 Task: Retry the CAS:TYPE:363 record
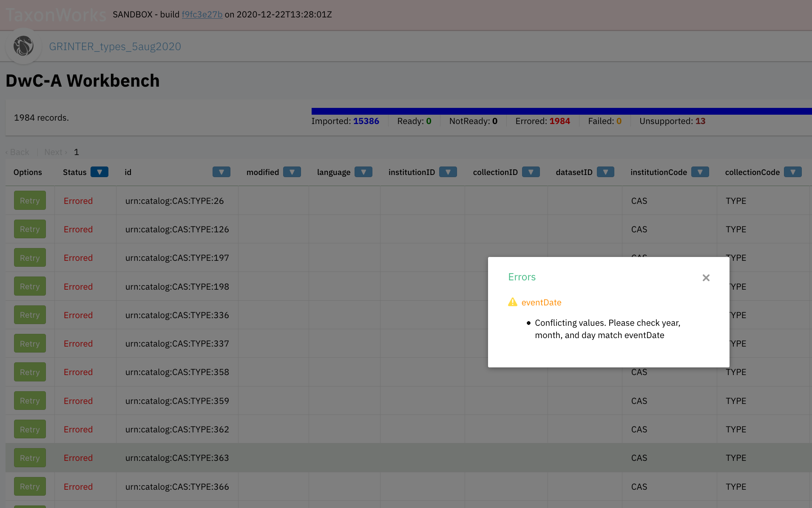(30, 458)
